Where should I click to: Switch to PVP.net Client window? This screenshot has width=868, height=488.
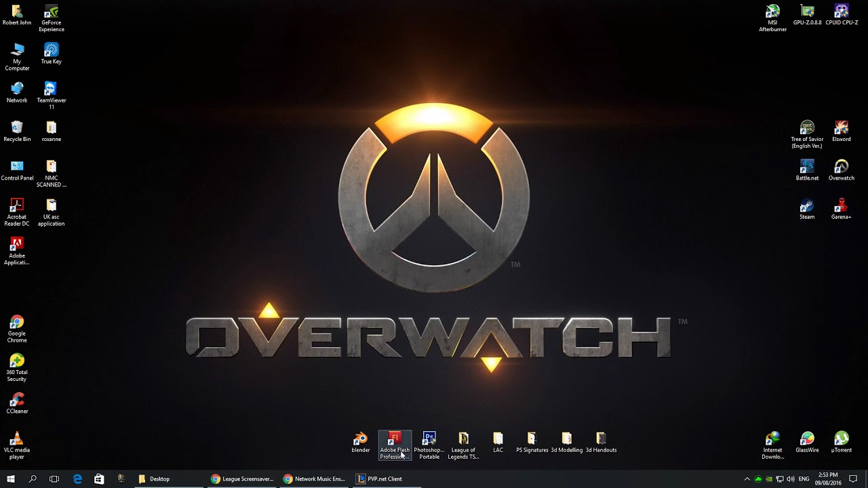(x=387, y=479)
